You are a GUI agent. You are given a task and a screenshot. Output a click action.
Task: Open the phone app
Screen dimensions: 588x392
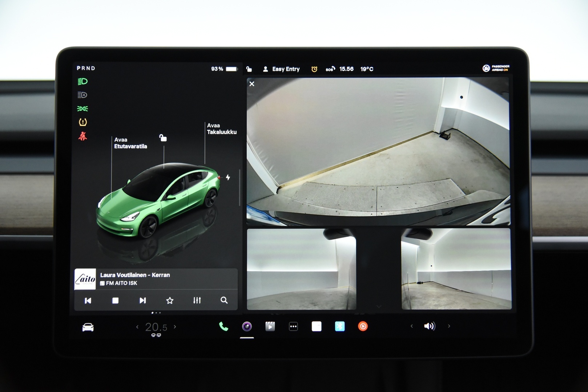(x=224, y=327)
